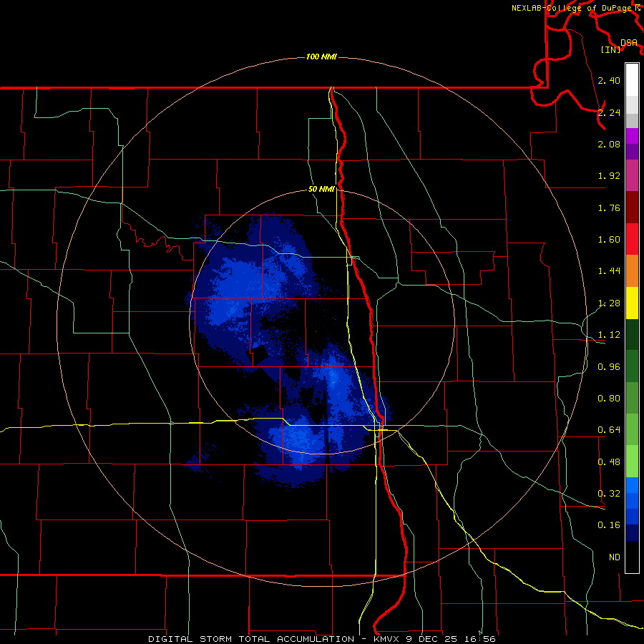Click the 1.76 legend value
This screenshot has width=644, height=644.
[609, 208]
